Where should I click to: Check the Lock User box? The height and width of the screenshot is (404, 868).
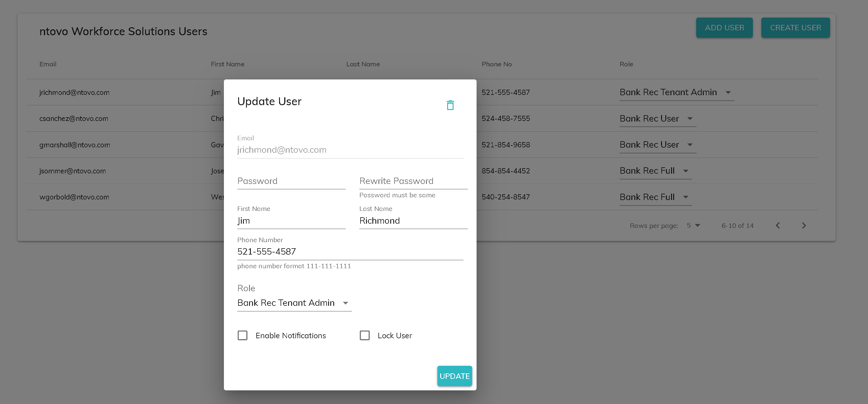click(364, 335)
